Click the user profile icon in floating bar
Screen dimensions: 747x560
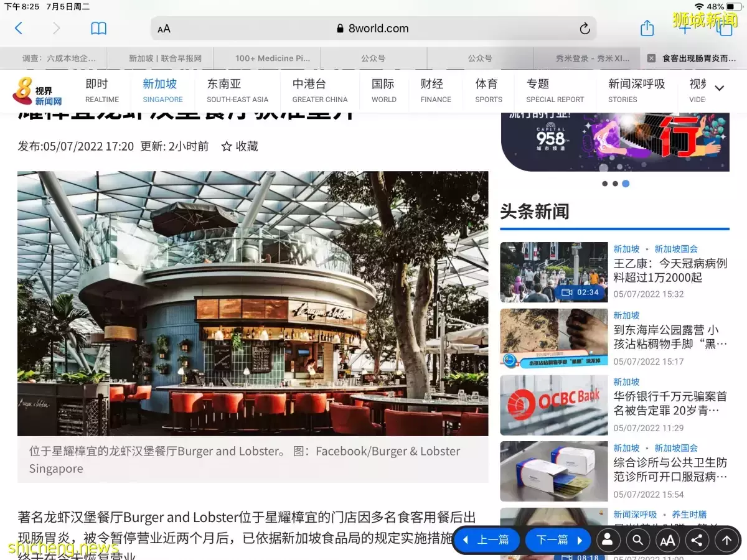pos(608,540)
